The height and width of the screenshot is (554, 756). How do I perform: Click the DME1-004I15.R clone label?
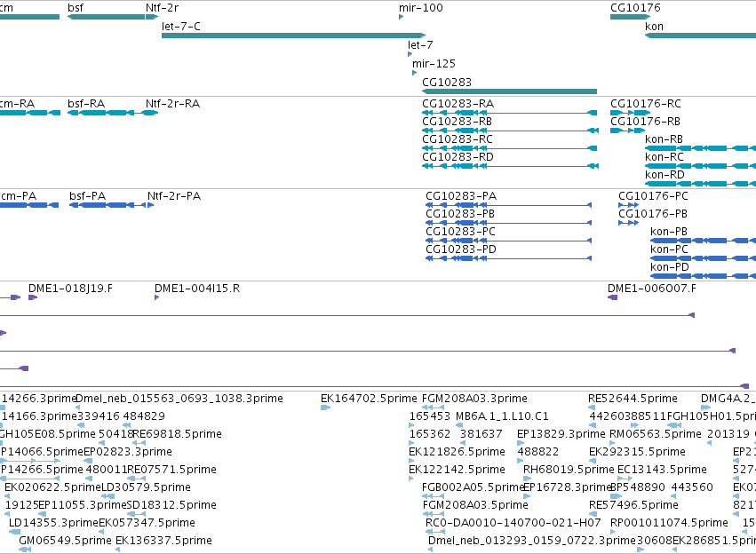(197, 289)
